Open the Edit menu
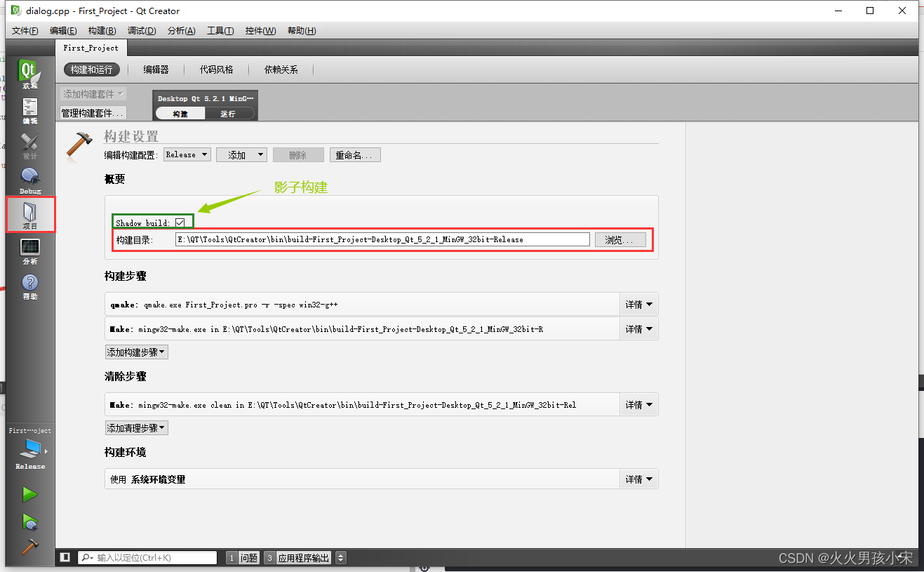The width and height of the screenshot is (924, 572). click(x=63, y=31)
